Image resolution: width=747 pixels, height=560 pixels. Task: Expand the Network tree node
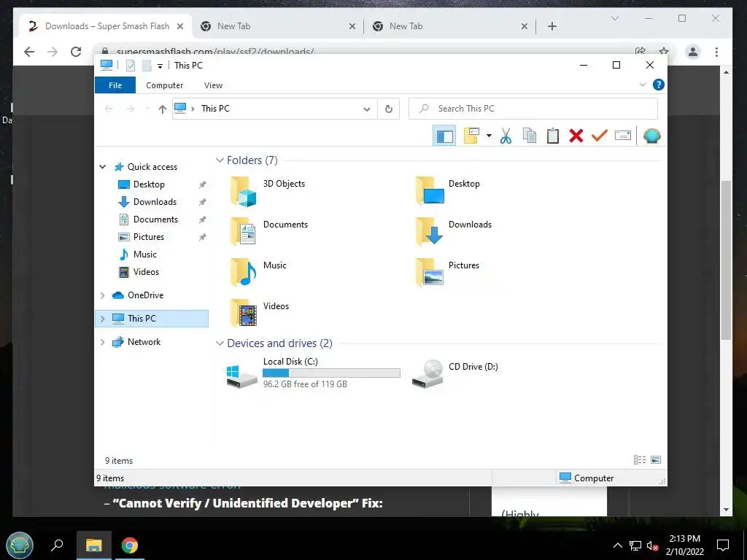click(x=102, y=342)
